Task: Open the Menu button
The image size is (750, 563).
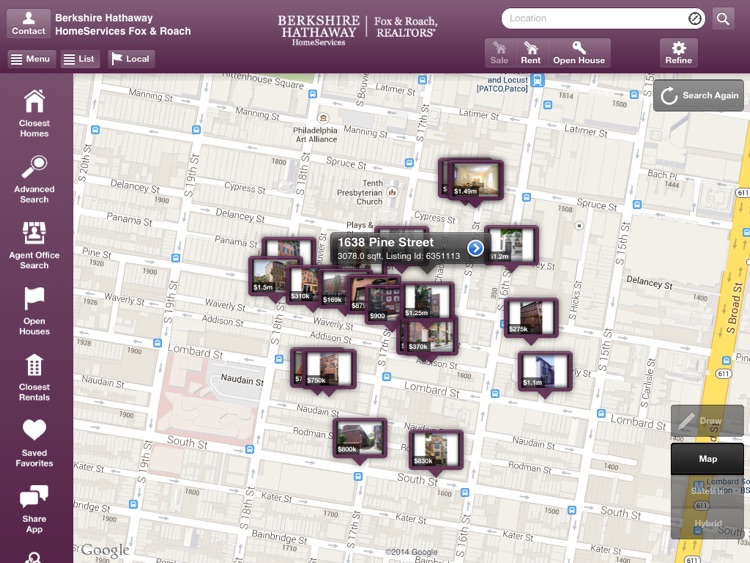Action: [x=31, y=59]
